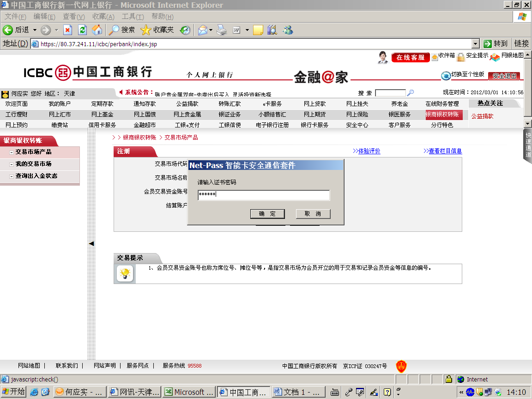The width and height of the screenshot is (532, 399).
Task: Cancel the Net-Pass dialog with 取消
Action: coord(313,214)
